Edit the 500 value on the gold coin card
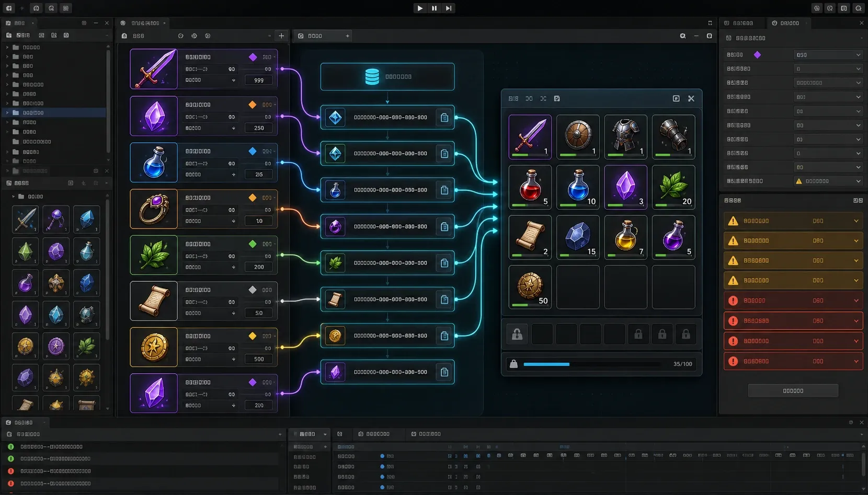868x495 pixels. point(259,359)
